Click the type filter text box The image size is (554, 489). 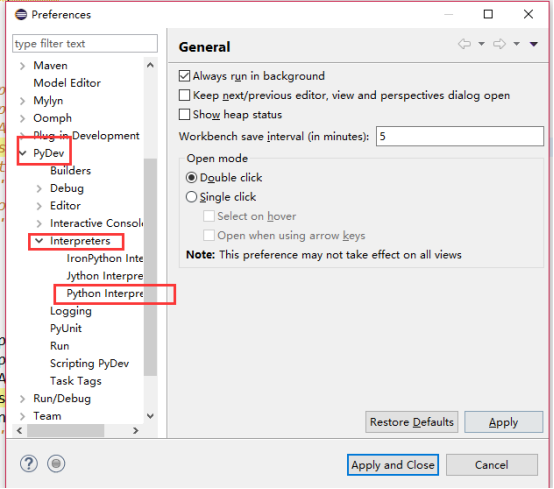point(85,43)
